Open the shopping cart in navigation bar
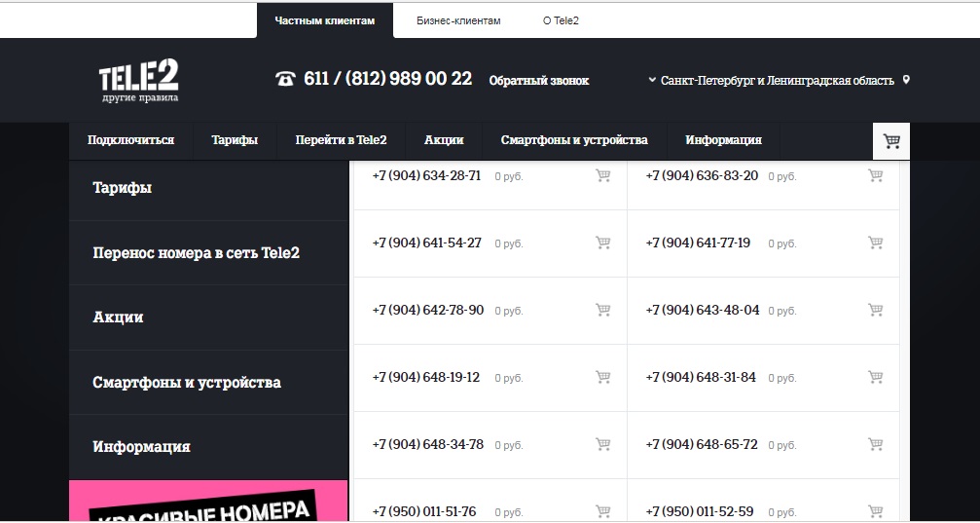The height and width of the screenshot is (523, 980). tap(891, 141)
